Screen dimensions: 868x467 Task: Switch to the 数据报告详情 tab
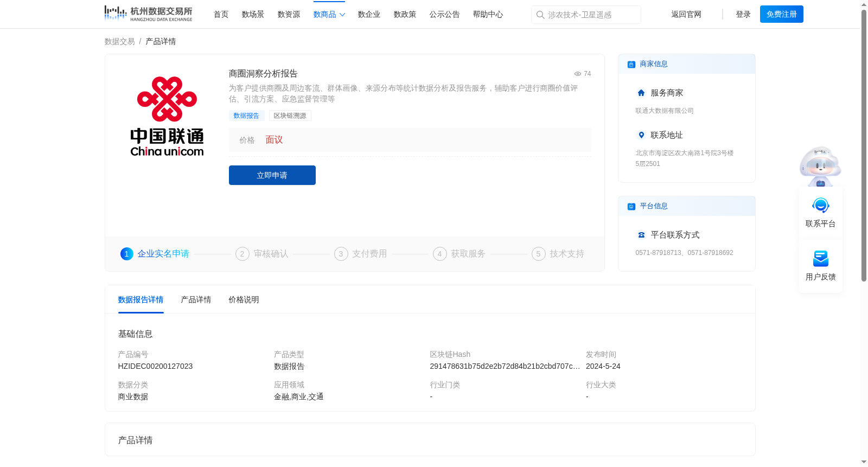[141, 300]
